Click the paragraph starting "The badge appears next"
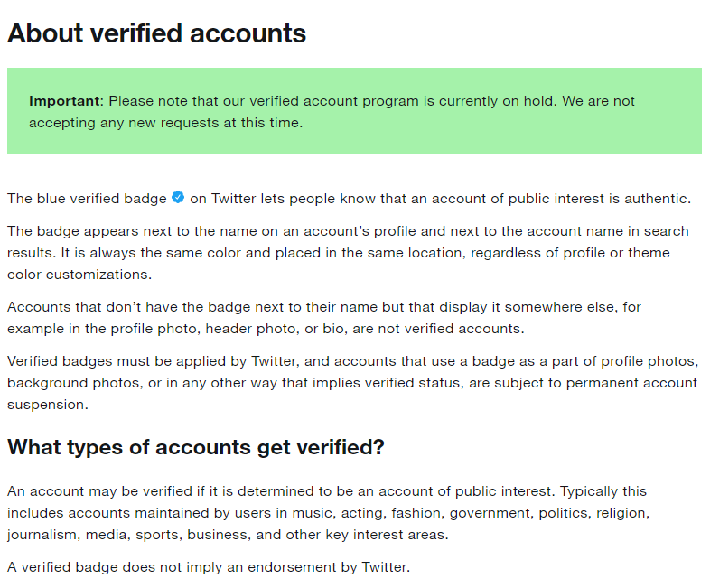The image size is (710, 588). [x=348, y=253]
